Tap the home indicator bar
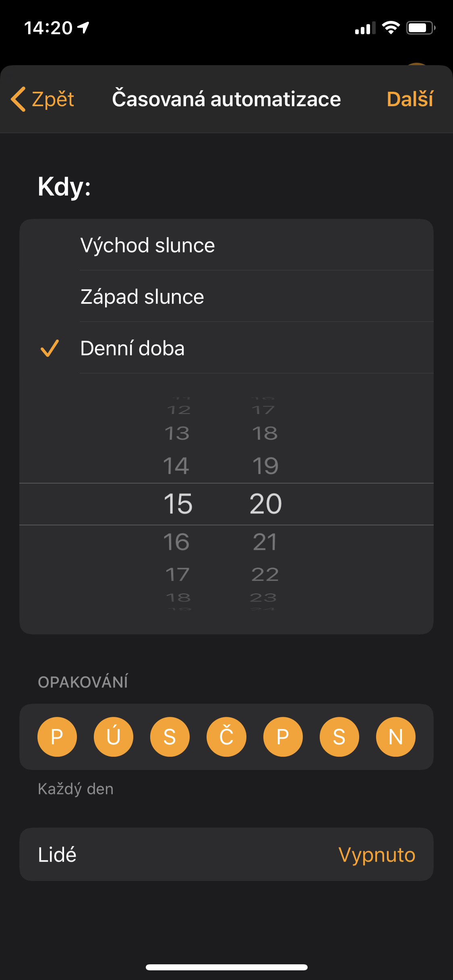Viewport: 453px width, 980px height. click(226, 967)
